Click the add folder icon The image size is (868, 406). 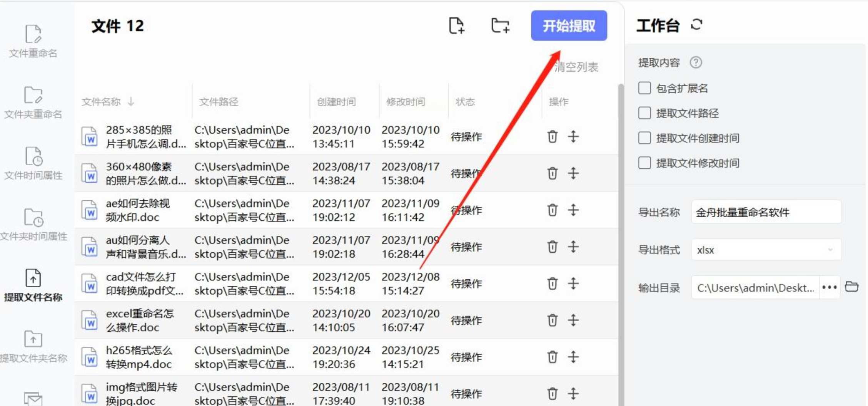[500, 26]
